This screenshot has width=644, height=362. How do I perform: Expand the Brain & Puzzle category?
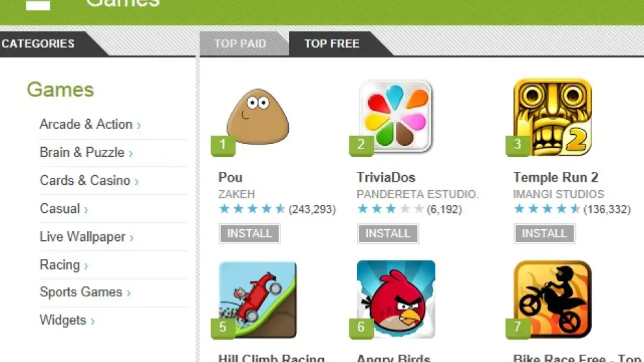pyautogui.click(x=87, y=152)
